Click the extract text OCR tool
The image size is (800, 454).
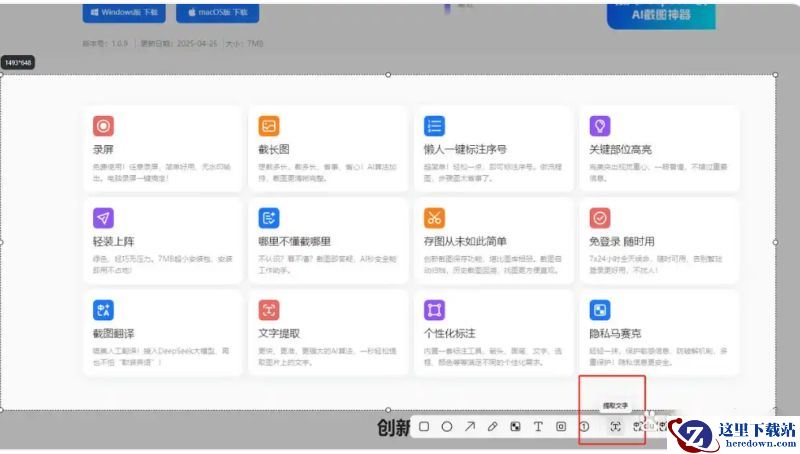click(x=615, y=427)
